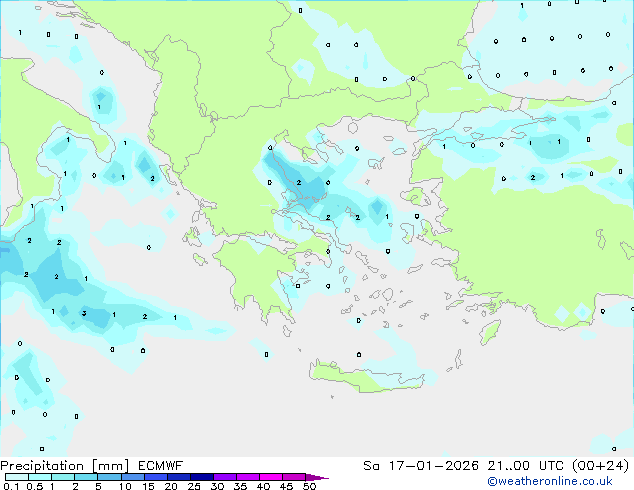Click the '25' legend scale label
This screenshot has width=634, height=490.
click(194, 486)
